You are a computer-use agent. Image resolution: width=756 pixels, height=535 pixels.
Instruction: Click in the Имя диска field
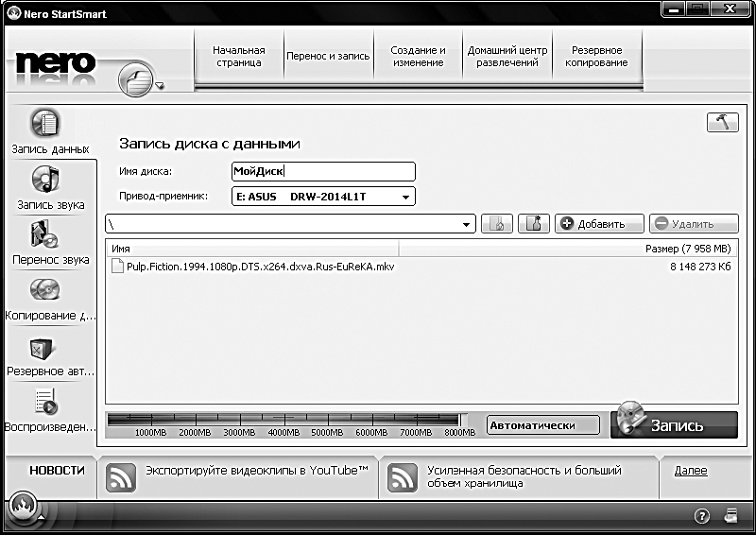tap(323, 171)
